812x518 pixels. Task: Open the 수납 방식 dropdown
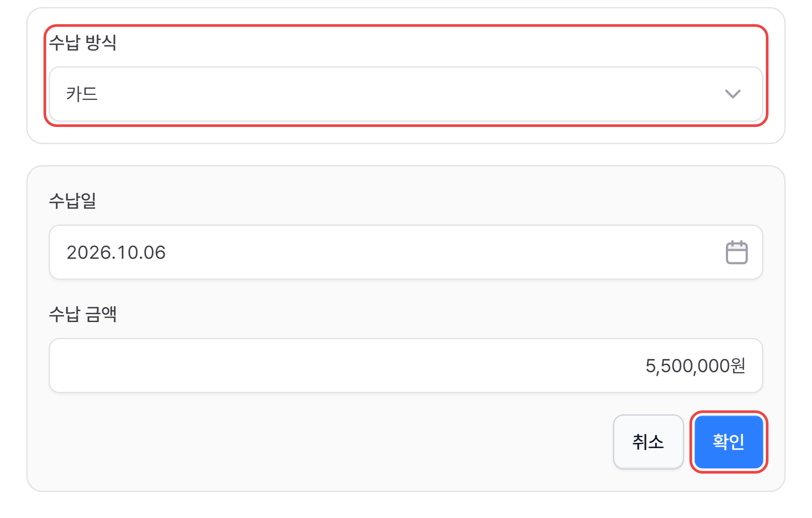point(406,94)
